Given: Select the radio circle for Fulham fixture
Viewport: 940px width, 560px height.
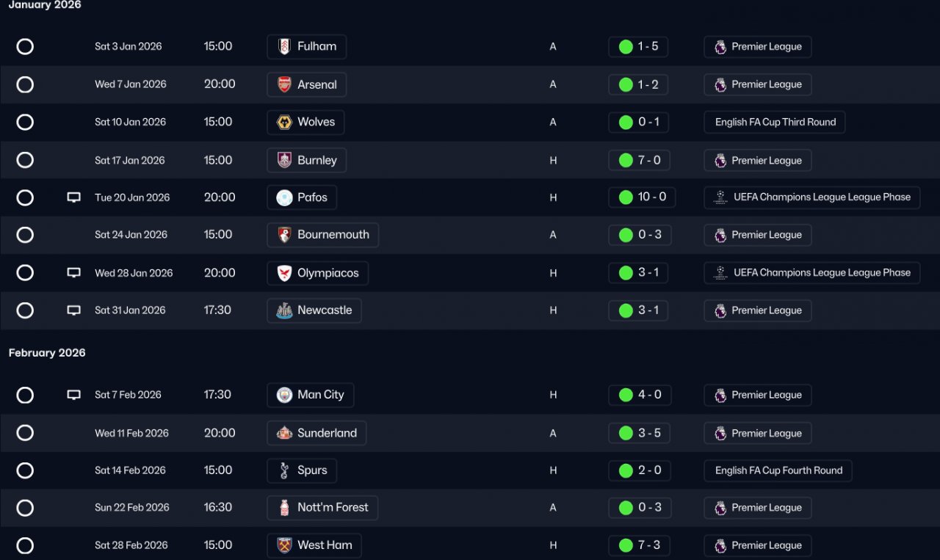Looking at the screenshot, I should click(25, 47).
